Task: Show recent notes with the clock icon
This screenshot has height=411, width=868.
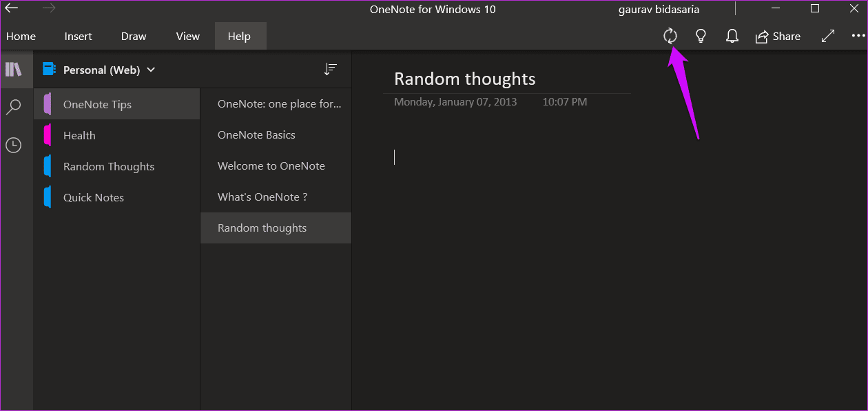Action: pos(14,145)
